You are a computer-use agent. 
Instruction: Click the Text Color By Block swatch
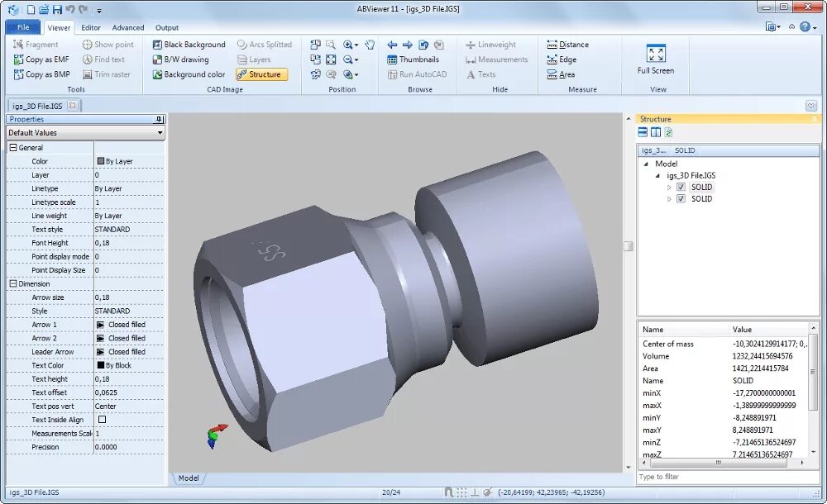[x=101, y=365]
